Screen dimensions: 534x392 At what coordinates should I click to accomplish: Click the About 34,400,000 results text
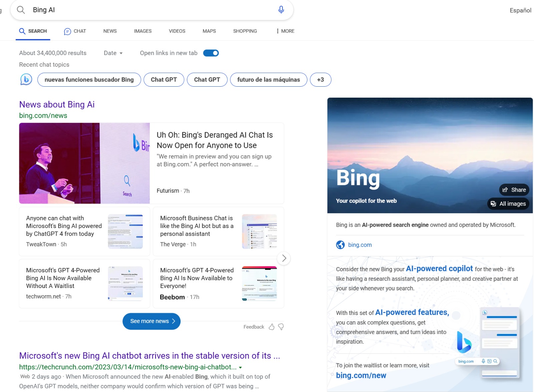click(x=53, y=53)
